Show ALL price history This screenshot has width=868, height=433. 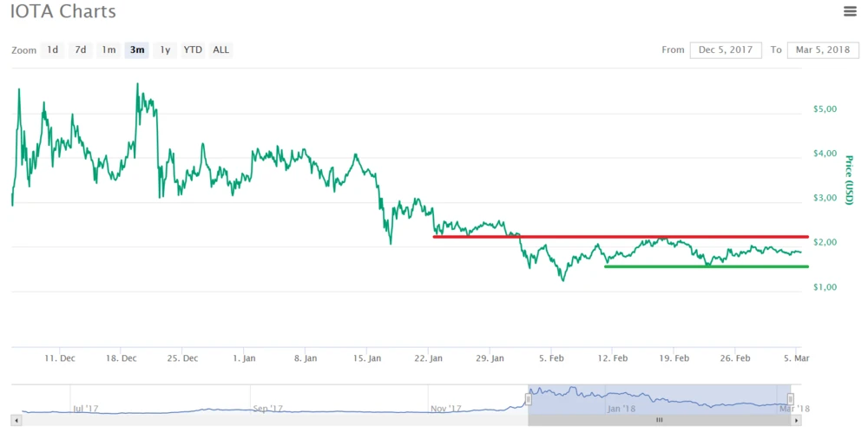tap(221, 49)
